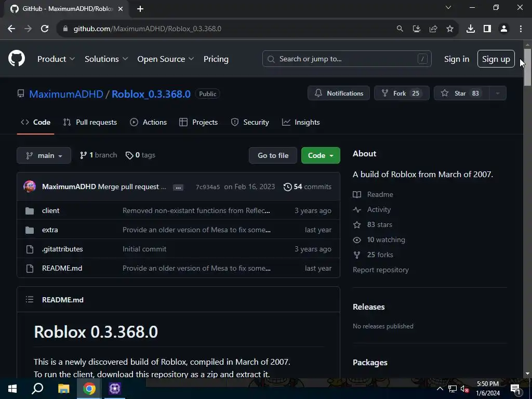This screenshot has width=532, height=399.
Task: Open the Chrome three-dot menu
Action: click(521, 29)
